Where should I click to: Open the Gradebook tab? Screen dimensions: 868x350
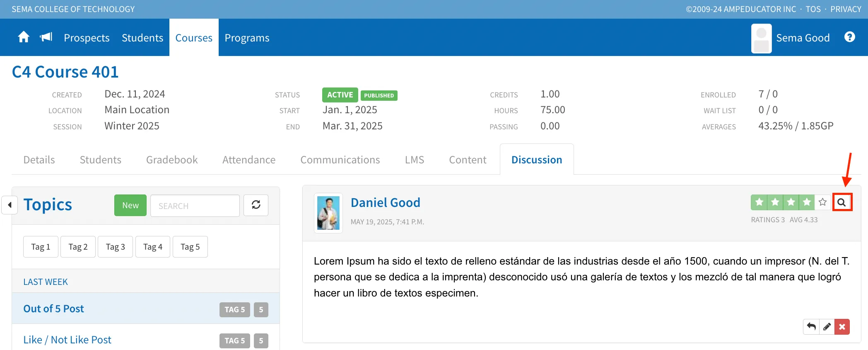[x=172, y=160]
